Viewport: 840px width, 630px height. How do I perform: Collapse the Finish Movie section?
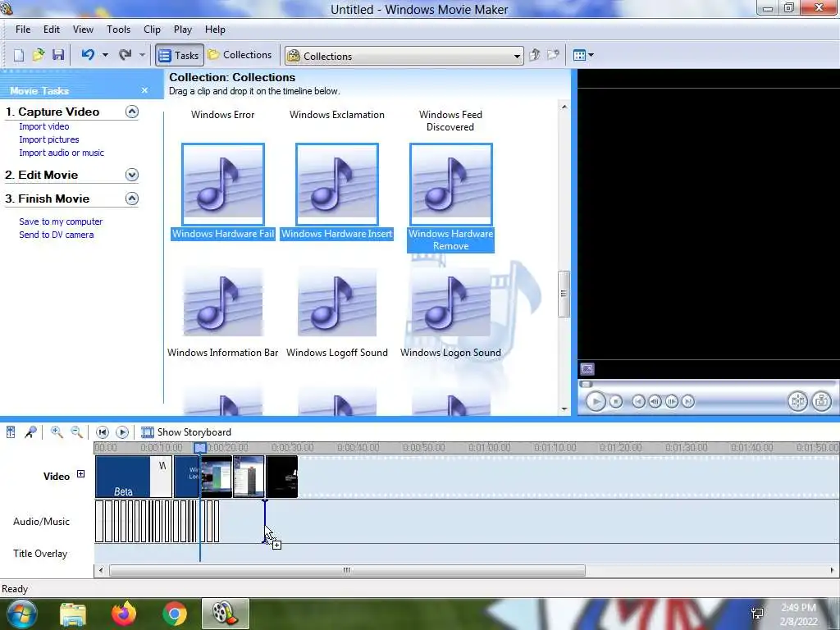[x=132, y=199]
